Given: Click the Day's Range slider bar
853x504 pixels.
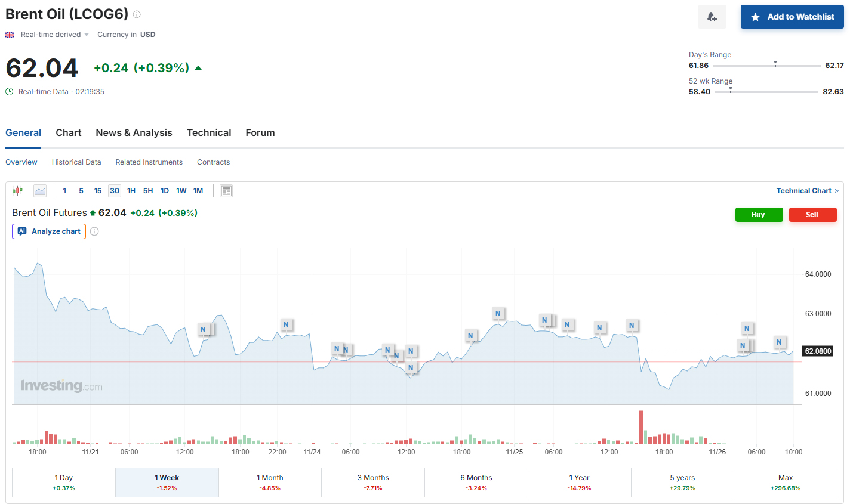Looking at the screenshot, I should 766,66.
